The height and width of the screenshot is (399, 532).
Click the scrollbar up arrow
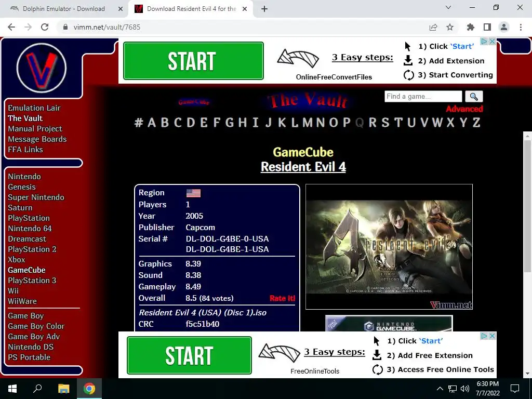tap(527, 136)
